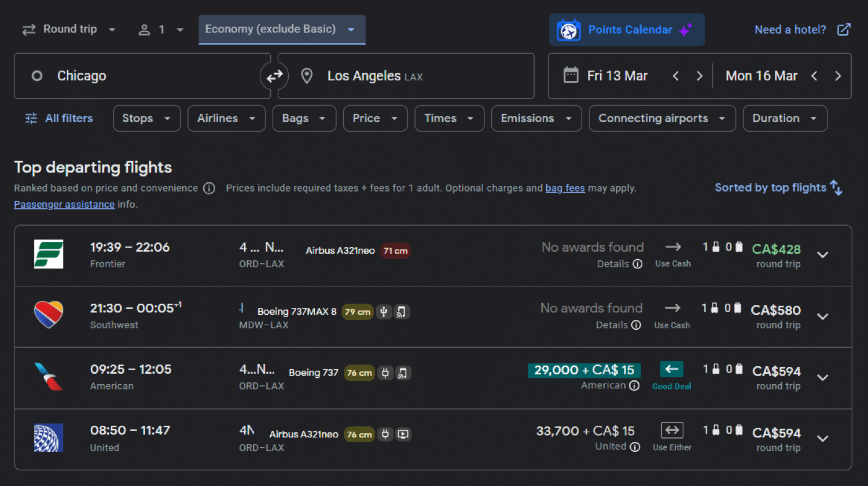
Task: Open the Passenger assistance link
Action: point(64,205)
